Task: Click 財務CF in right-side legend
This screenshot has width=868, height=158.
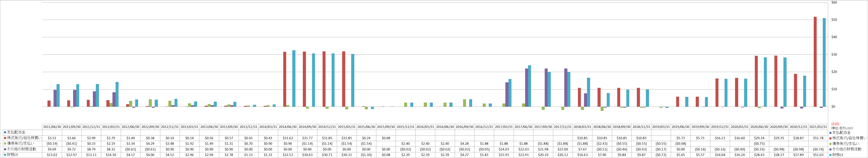Action: click(x=838, y=155)
